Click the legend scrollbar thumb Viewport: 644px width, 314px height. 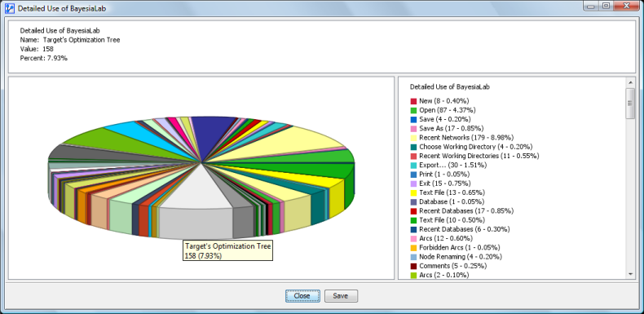click(630, 104)
